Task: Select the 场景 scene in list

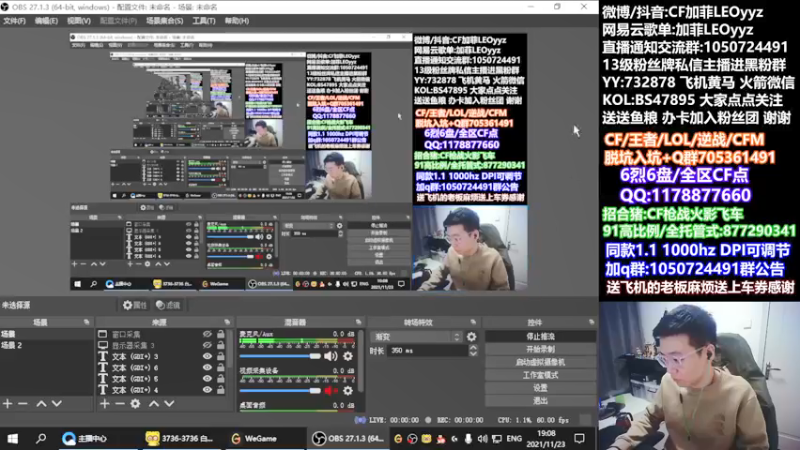Action: pyautogui.click(x=47, y=334)
